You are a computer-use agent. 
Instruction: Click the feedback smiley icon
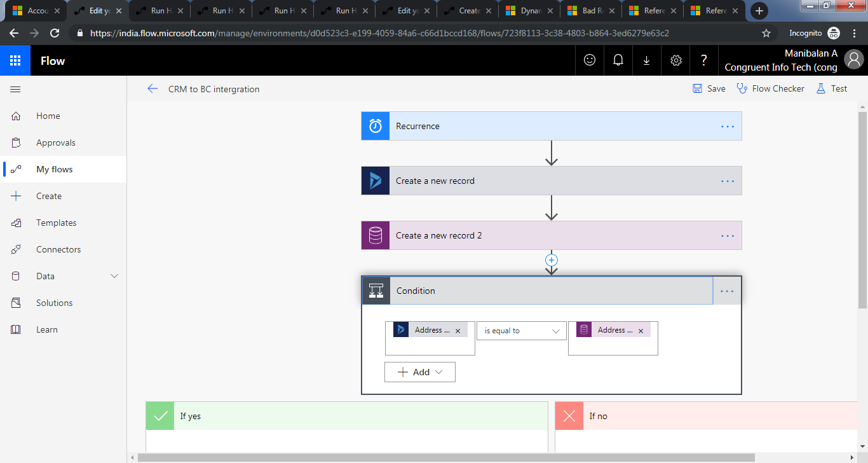[x=590, y=60]
